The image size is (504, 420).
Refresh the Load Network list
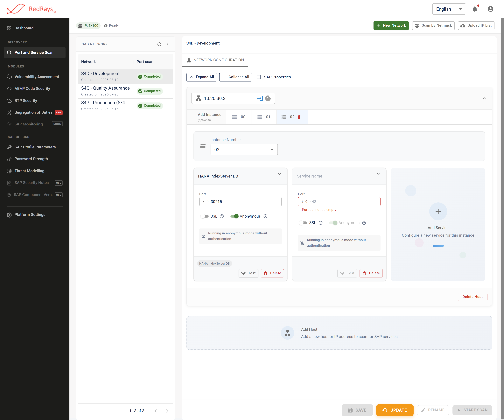(x=159, y=44)
